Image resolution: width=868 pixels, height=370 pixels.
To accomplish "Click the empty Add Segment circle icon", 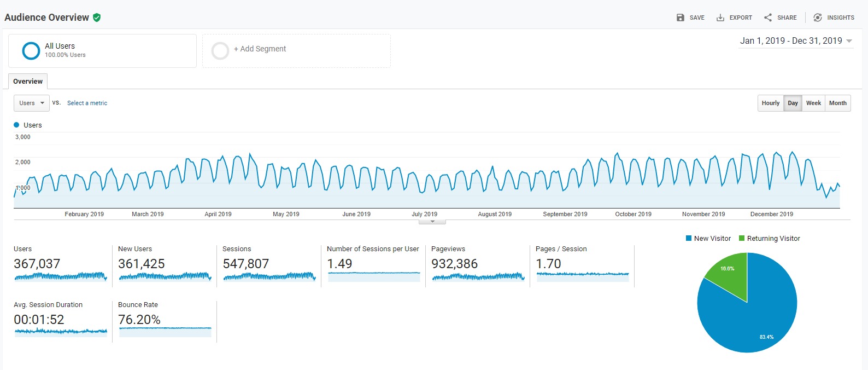I will [220, 51].
